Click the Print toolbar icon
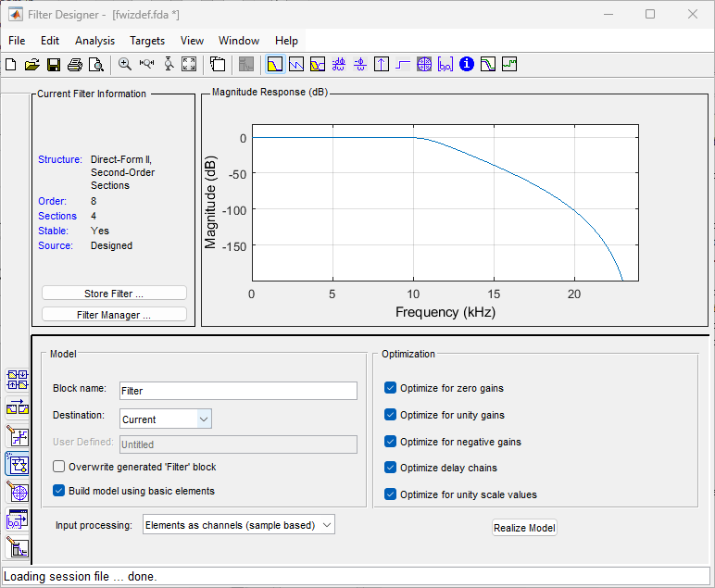 (x=74, y=65)
